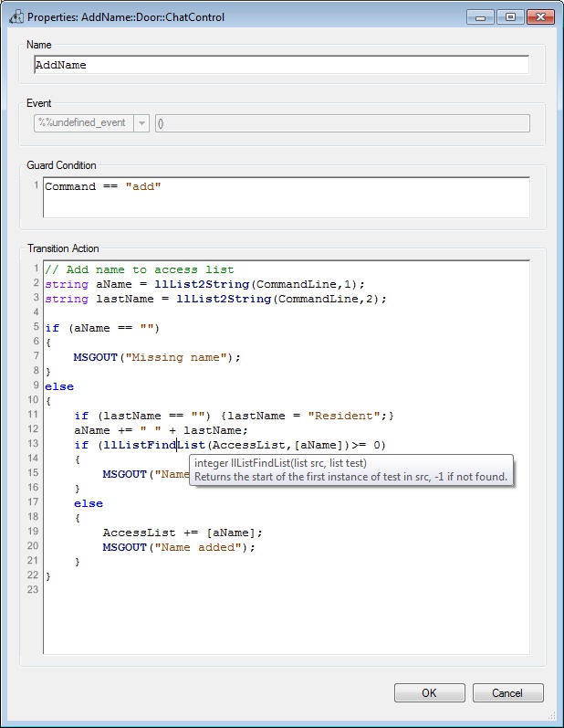Click the Event group label
The image size is (564, 728).
39,103
